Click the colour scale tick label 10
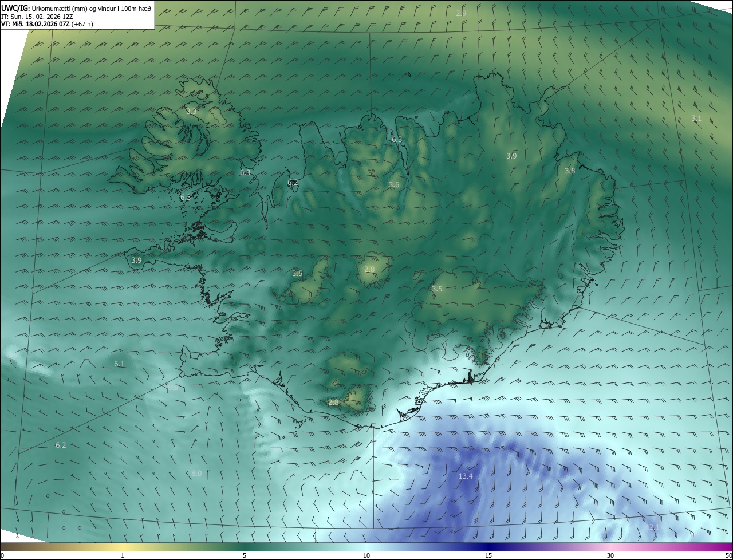The image size is (733, 560). click(x=366, y=555)
